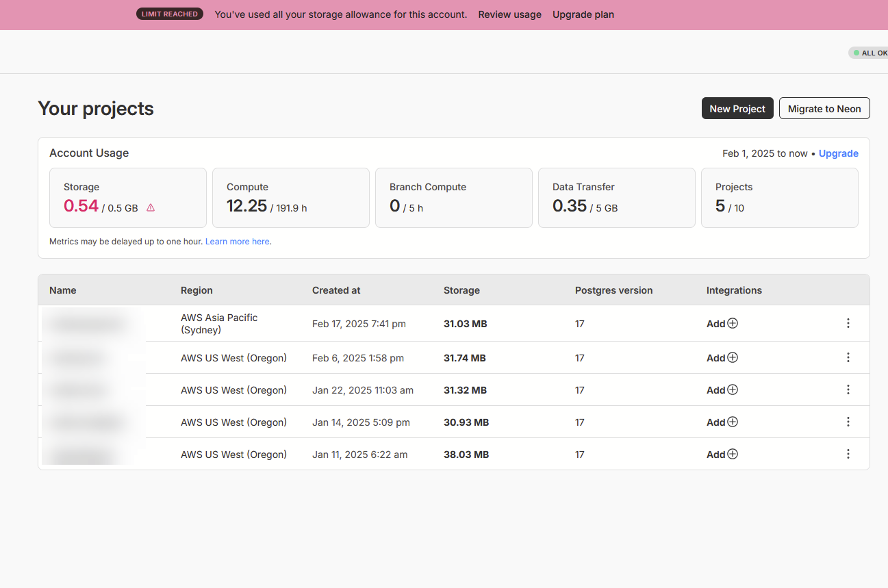The width and height of the screenshot is (888, 588).
Task: Click the Migrate to Neon button
Action: pyautogui.click(x=824, y=108)
